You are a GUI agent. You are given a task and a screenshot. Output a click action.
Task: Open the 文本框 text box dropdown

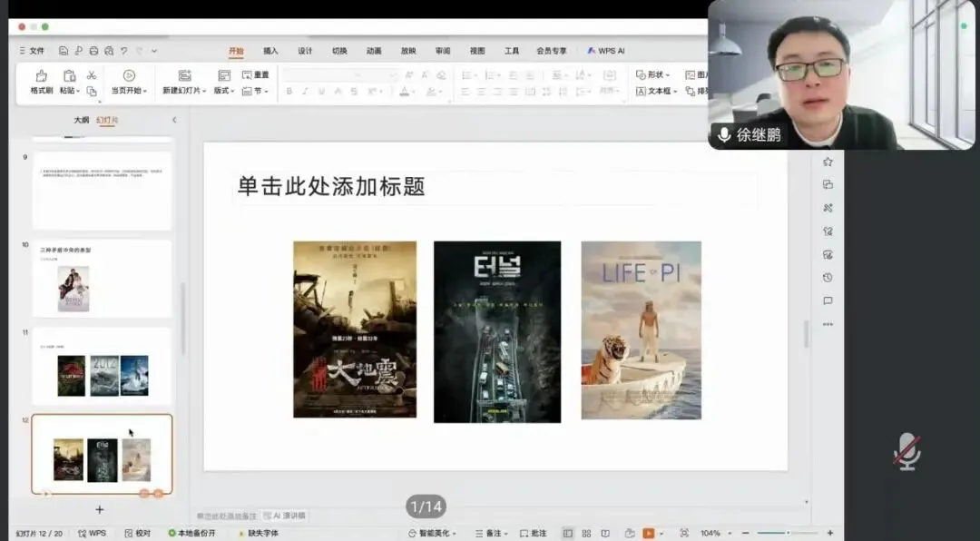[x=656, y=92]
